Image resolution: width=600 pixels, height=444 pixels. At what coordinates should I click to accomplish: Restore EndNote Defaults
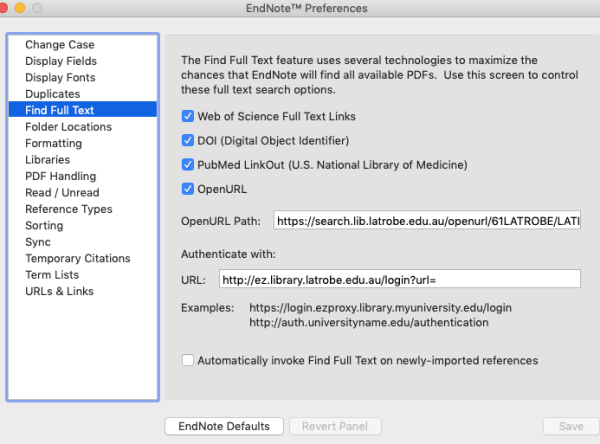pyautogui.click(x=224, y=426)
